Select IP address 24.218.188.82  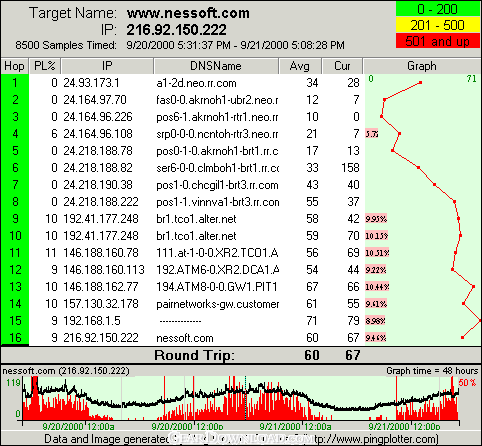point(98,168)
